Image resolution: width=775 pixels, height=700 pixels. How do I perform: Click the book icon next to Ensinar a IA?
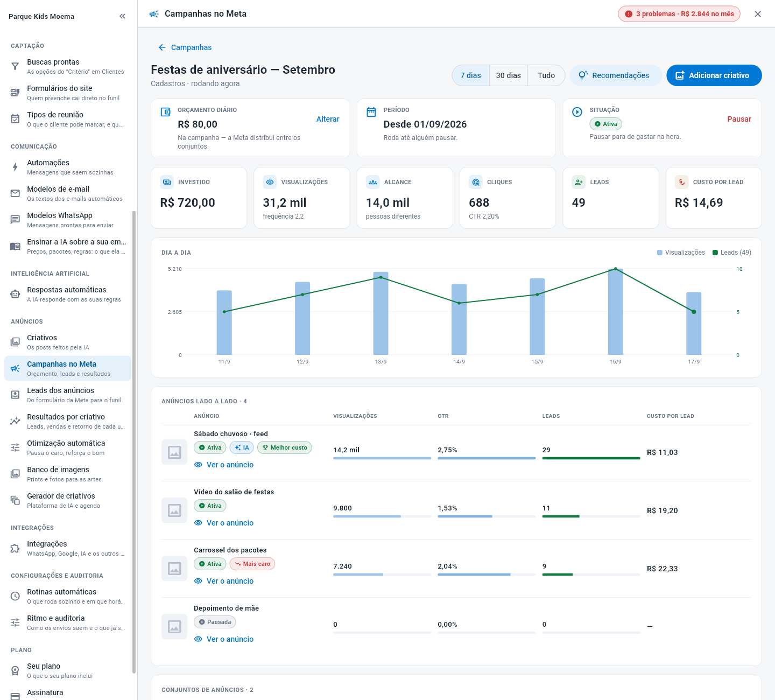click(15, 246)
